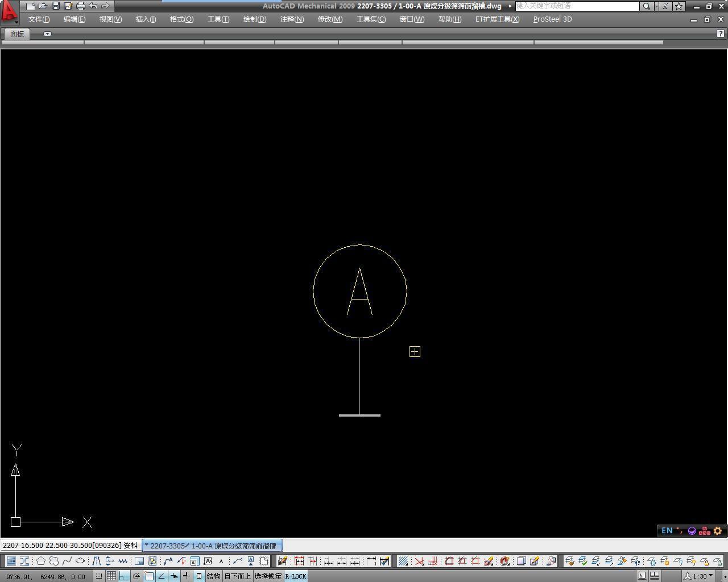This screenshot has width=728, height=582.
Task: Click in the keyword search input field
Action: click(x=577, y=6)
